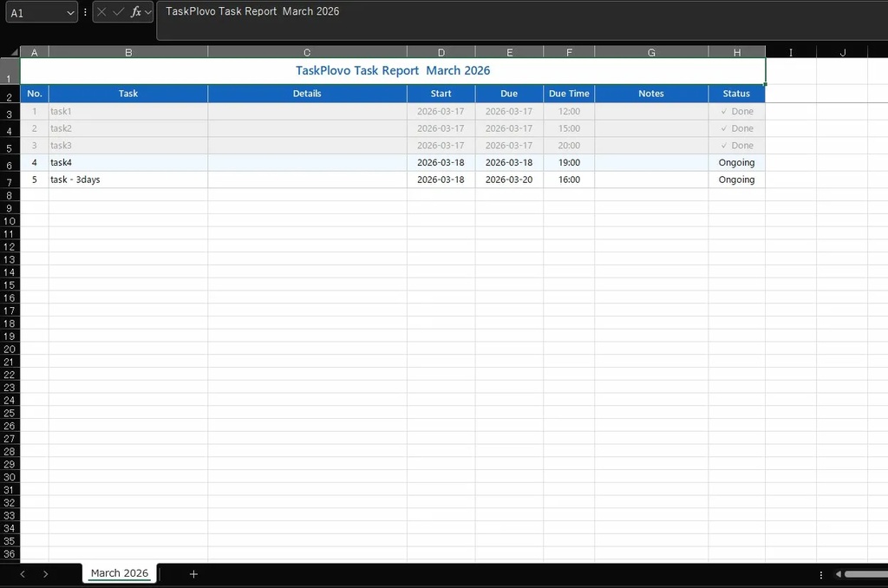Image resolution: width=888 pixels, height=588 pixels.
Task: Click inside the formula bar text field
Action: click(521, 21)
